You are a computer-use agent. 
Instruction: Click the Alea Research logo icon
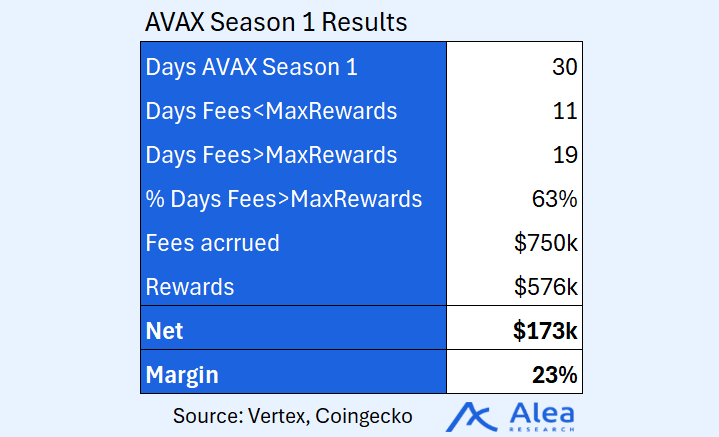(x=471, y=417)
